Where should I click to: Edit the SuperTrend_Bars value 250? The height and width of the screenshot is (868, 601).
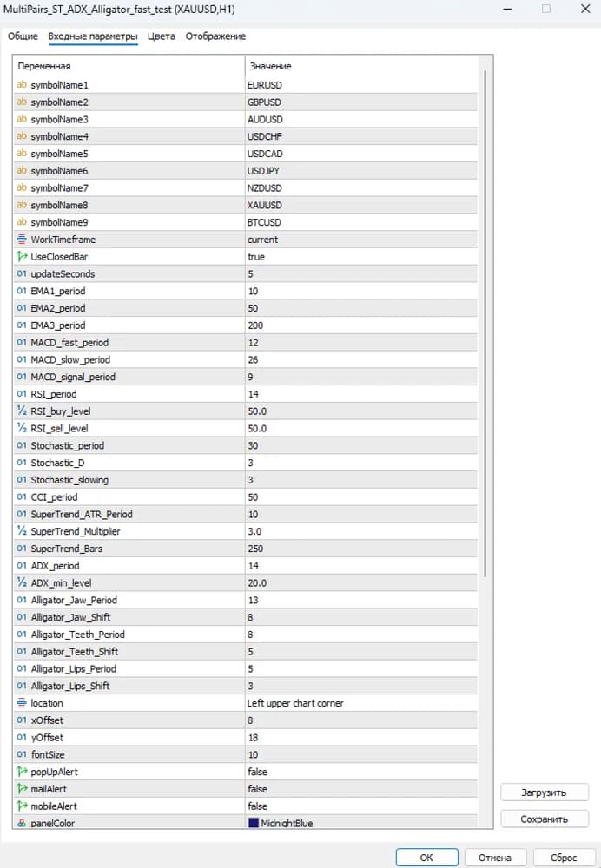361,548
